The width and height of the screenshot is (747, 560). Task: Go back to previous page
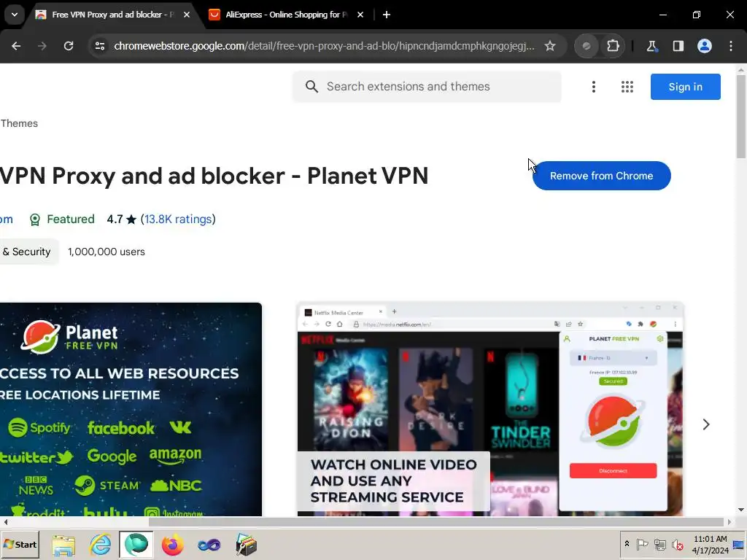(16, 46)
